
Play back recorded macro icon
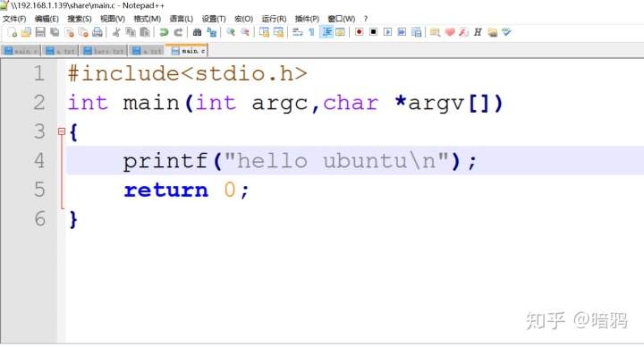pos(387,32)
